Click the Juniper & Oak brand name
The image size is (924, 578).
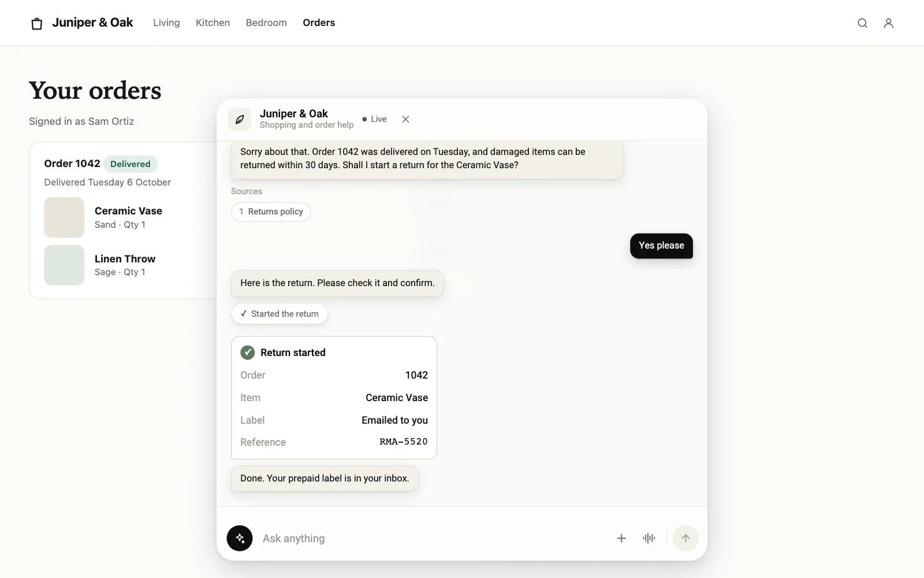(92, 23)
